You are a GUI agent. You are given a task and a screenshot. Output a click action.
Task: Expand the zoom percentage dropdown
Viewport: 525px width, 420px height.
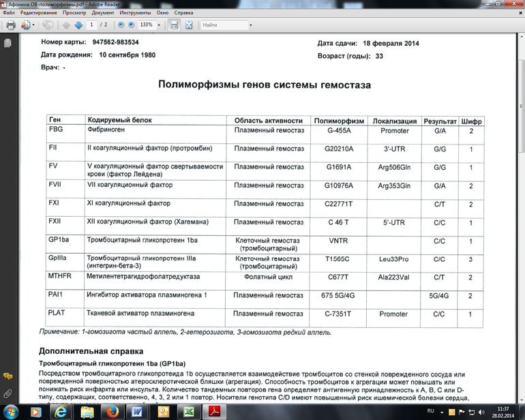[159, 25]
